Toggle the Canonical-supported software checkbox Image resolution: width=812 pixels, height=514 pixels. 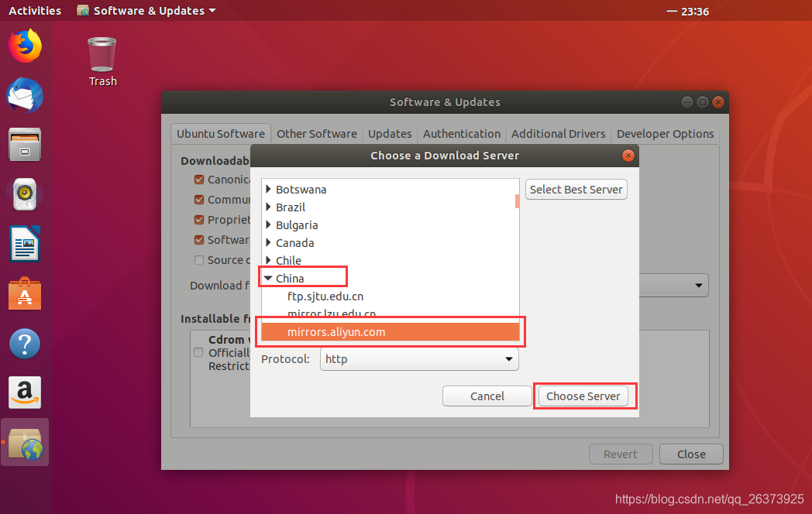[x=199, y=180]
